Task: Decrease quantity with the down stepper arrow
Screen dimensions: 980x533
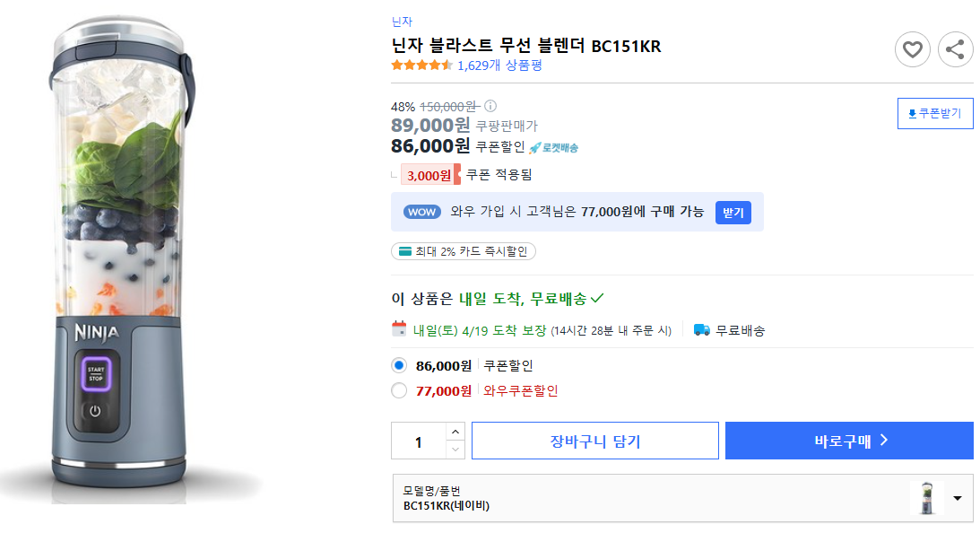Action: tap(455, 448)
